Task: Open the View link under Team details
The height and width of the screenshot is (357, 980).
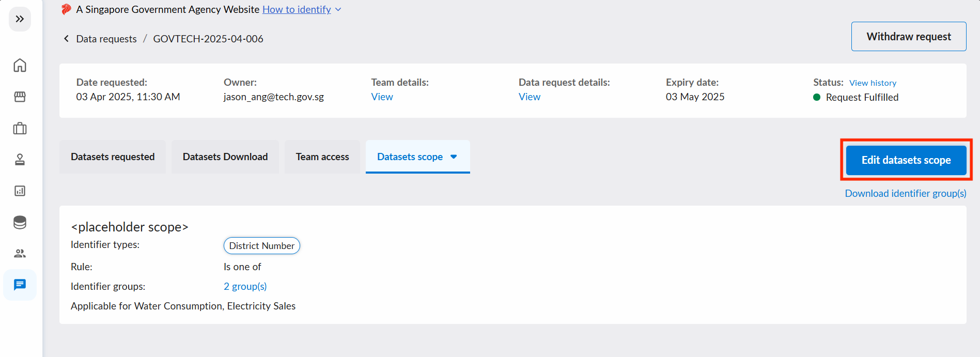Action: click(382, 97)
